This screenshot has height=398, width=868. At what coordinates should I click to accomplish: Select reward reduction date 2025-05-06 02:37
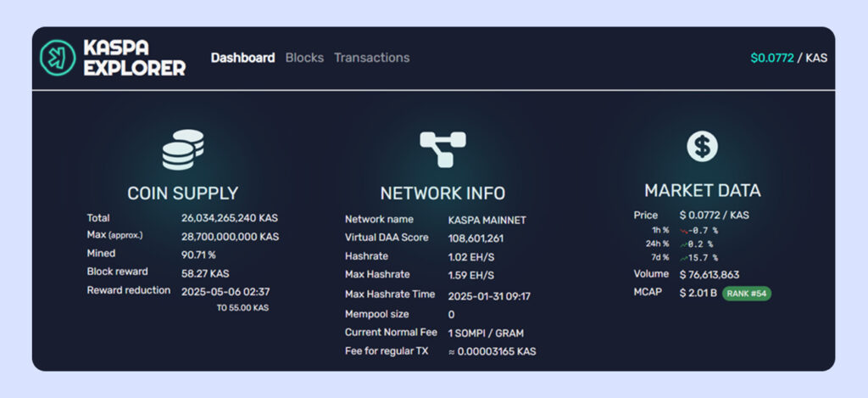click(225, 292)
